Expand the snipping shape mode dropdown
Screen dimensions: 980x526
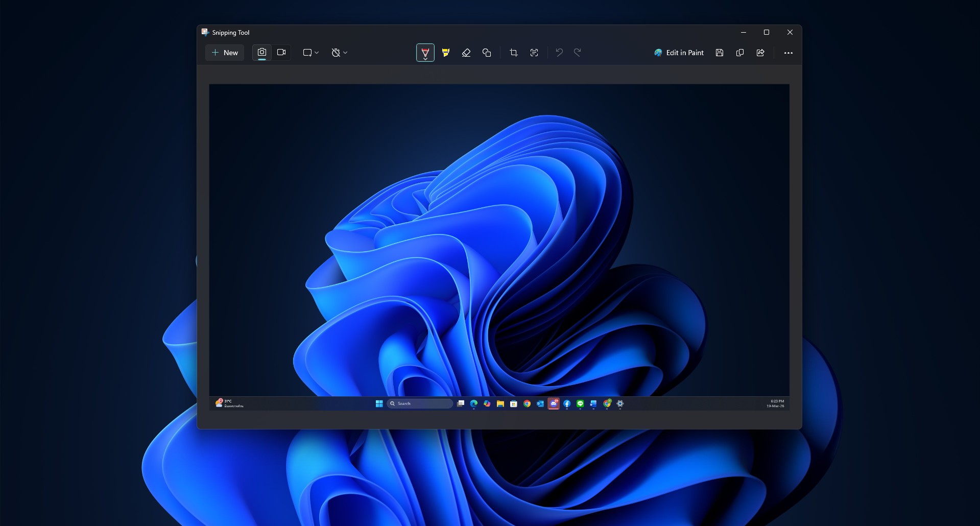[x=310, y=53]
